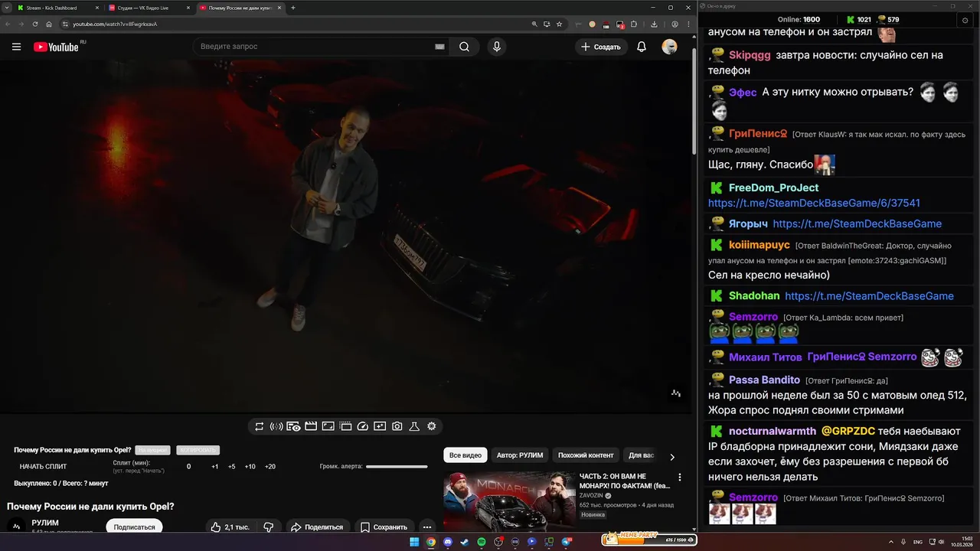The height and width of the screenshot is (551, 980).
Task: Start voice search with microphone icon
Action: click(x=497, y=47)
